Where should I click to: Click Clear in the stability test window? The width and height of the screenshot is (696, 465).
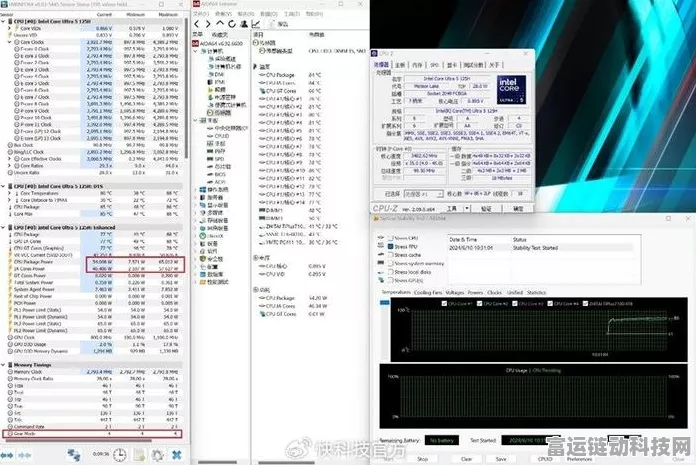466,459
